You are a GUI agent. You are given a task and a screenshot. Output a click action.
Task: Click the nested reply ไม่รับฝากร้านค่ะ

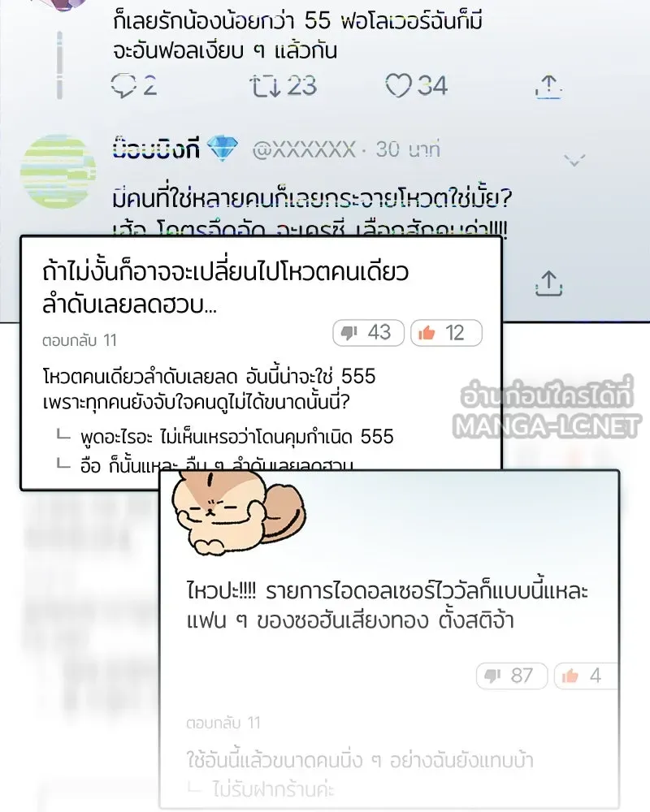(273, 789)
